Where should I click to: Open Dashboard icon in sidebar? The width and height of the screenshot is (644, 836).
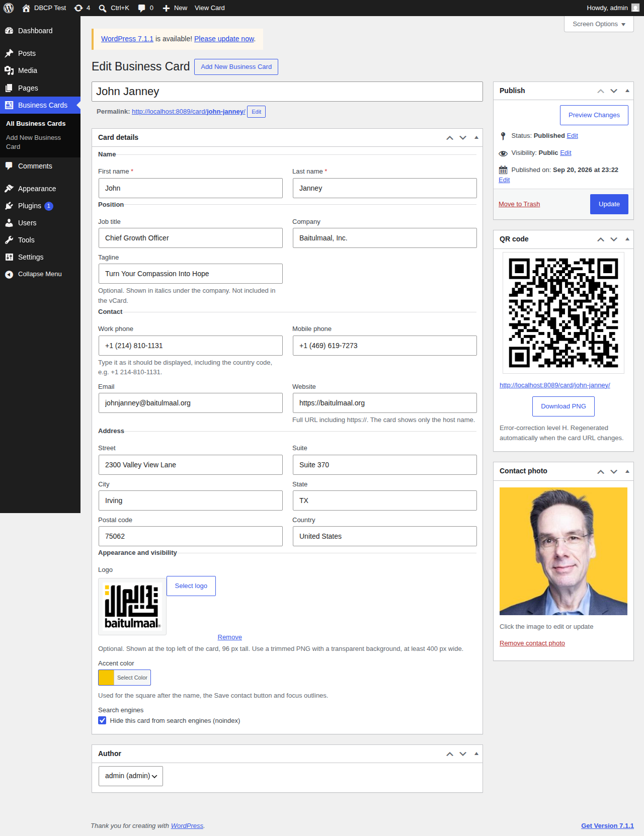[9, 31]
